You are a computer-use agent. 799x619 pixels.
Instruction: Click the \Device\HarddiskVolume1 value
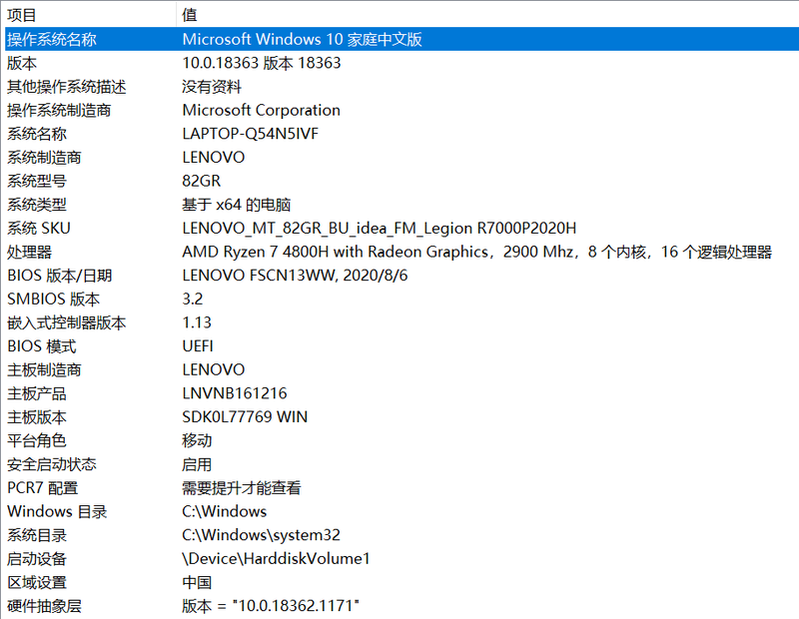coord(276,559)
